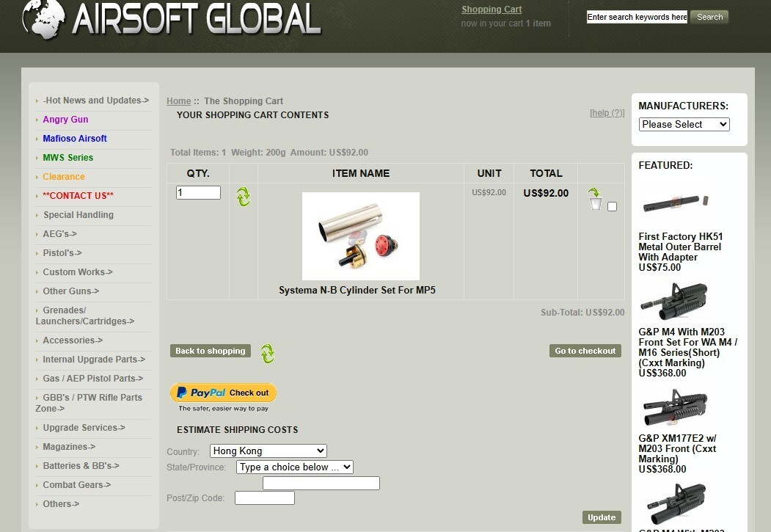Image resolution: width=771 pixels, height=532 pixels.
Task: Open Internal Upgrade Parts category
Action: pos(93,360)
